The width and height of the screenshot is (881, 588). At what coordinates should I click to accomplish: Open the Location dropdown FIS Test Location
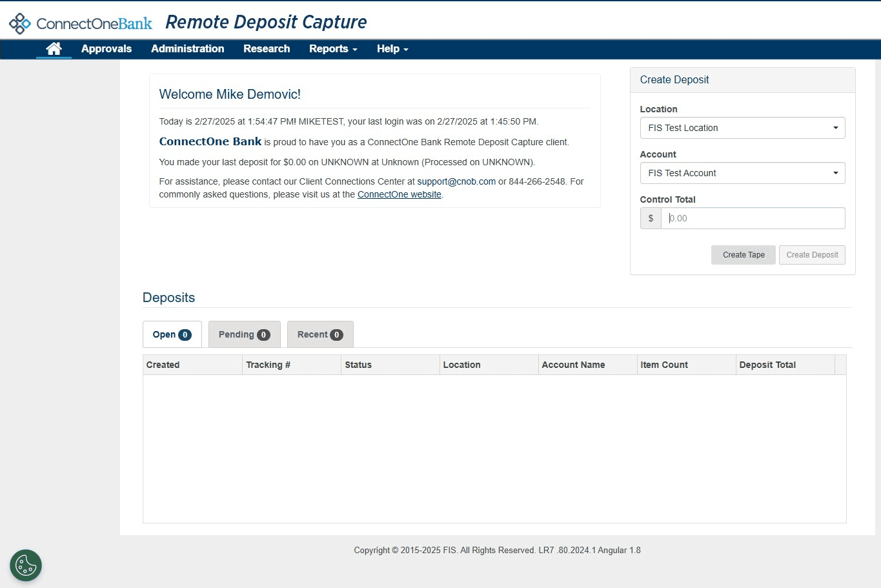pyautogui.click(x=742, y=128)
